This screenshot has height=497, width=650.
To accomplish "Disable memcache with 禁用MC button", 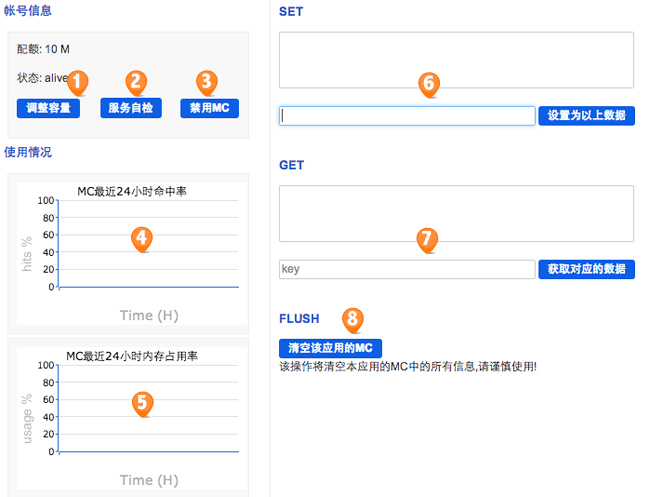I will point(208,108).
